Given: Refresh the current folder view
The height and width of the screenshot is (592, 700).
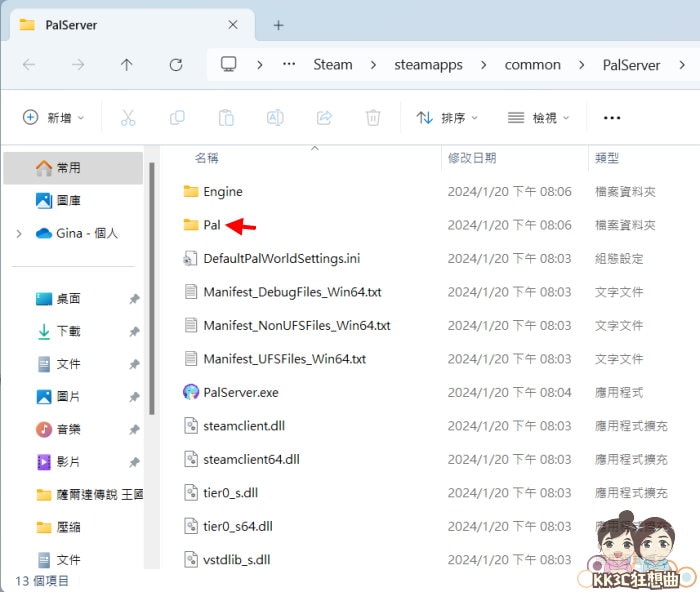Looking at the screenshot, I should [x=176, y=65].
